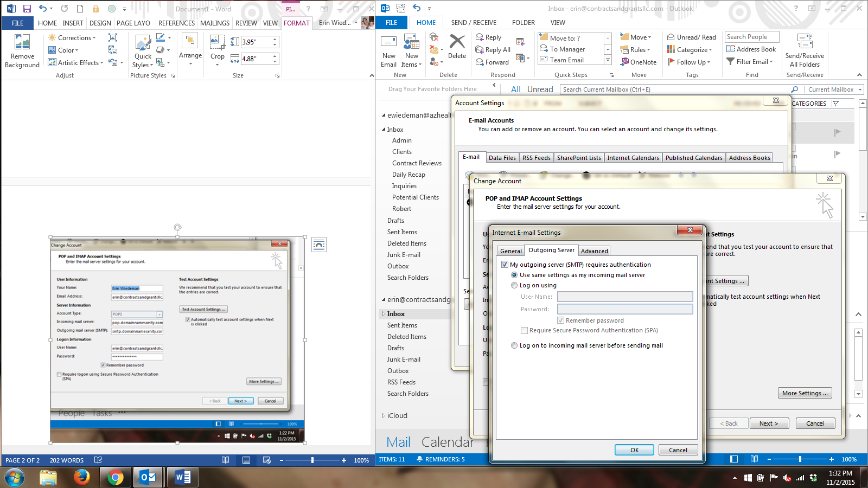Open Firefox from the taskbar
The image size is (868, 488).
tap(82, 477)
